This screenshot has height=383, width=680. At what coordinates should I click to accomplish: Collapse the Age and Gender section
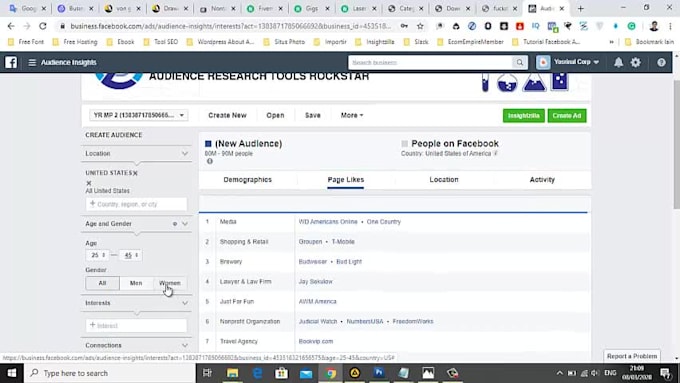click(185, 224)
